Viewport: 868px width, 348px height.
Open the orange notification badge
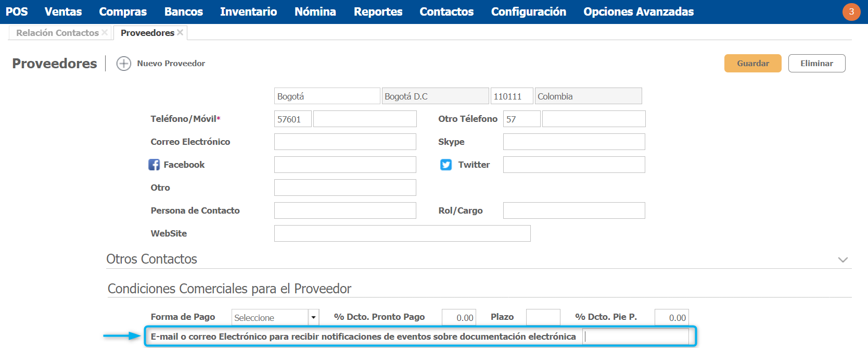tap(851, 11)
